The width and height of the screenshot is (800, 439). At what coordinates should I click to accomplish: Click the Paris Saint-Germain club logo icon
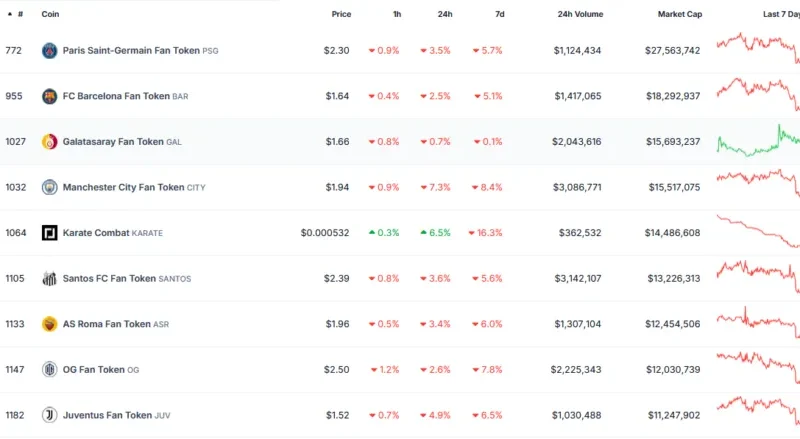[x=49, y=50]
